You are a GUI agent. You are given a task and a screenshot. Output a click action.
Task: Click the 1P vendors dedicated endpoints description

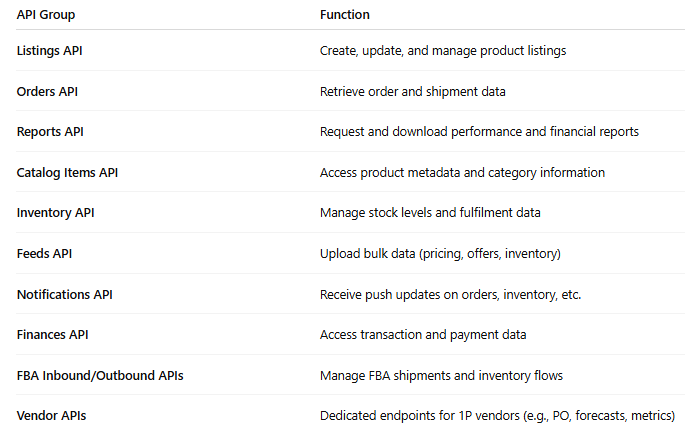pyautogui.click(x=497, y=416)
